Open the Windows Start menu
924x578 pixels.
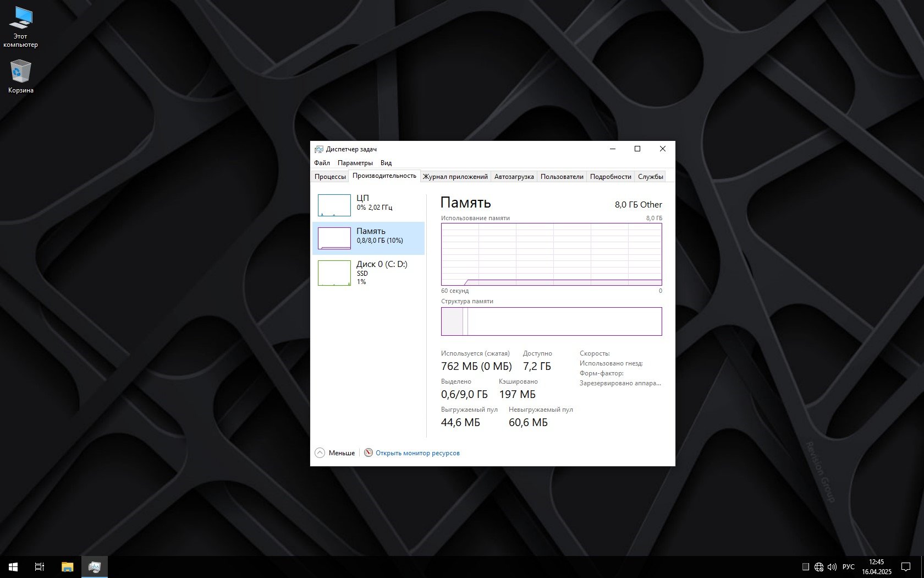(13, 566)
